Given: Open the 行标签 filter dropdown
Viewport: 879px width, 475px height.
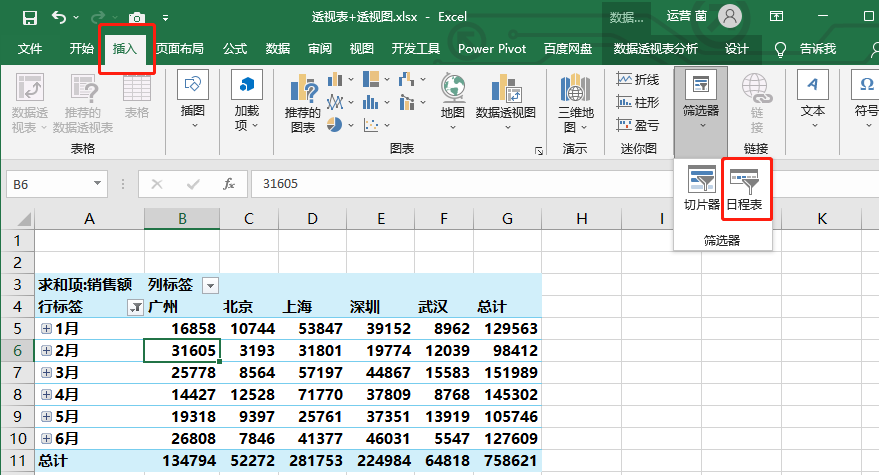Looking at the screenshot, I should (x=135, y=307).
